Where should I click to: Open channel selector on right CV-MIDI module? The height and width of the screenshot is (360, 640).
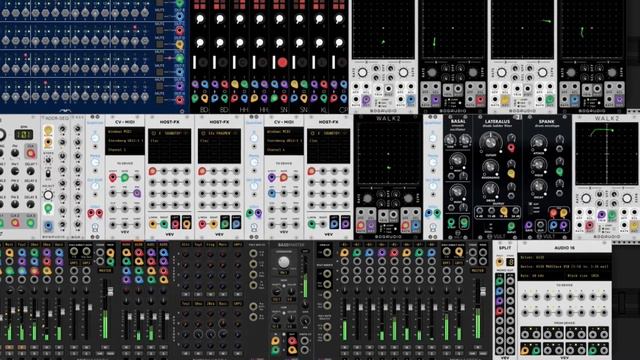(284, 150)
